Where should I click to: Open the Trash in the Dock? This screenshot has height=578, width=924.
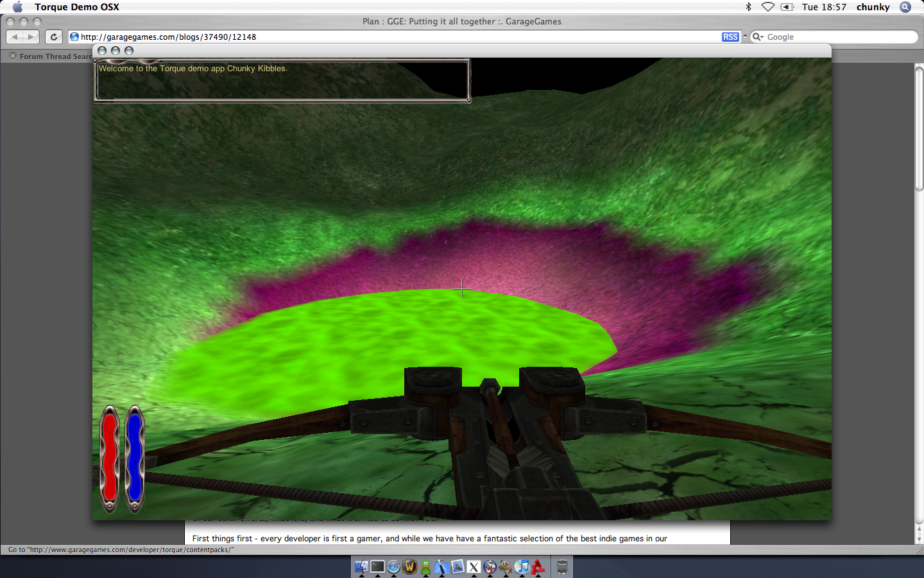562,566
